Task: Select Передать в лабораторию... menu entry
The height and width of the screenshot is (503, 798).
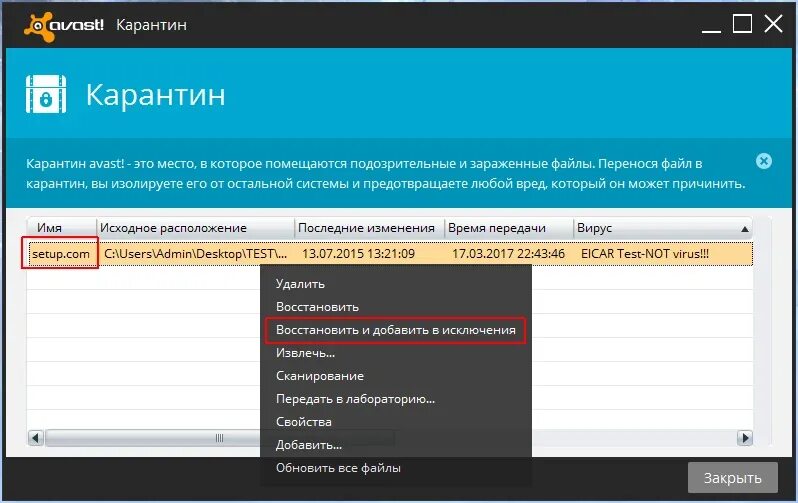Action: 355,399
